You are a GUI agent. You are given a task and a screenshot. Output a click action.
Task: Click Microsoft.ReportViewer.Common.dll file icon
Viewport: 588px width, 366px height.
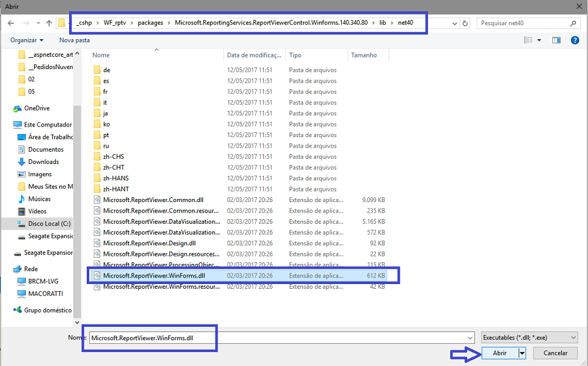[x=97, y=200]
